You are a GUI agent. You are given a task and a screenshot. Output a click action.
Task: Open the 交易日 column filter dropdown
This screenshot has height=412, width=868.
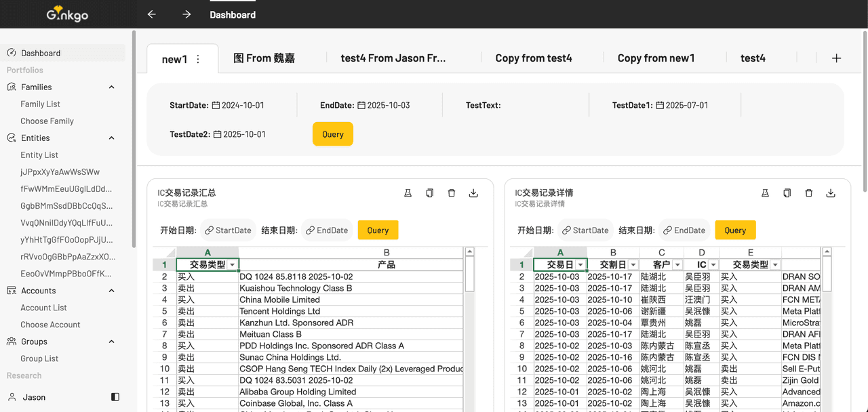pos(580,265)
